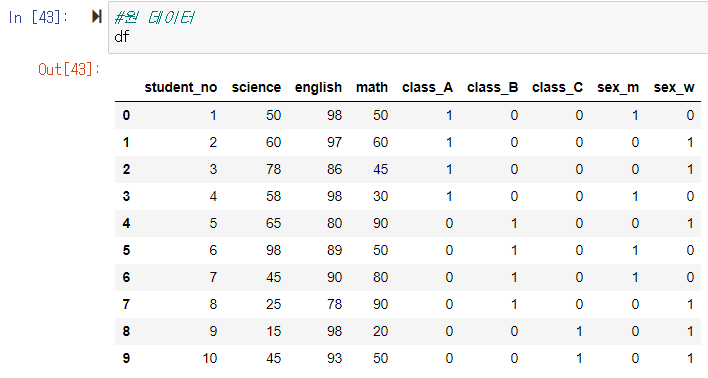This screenshot has width=708, height=378.
Task: Select the Out[43] output prompt
Action: [69, 70]
